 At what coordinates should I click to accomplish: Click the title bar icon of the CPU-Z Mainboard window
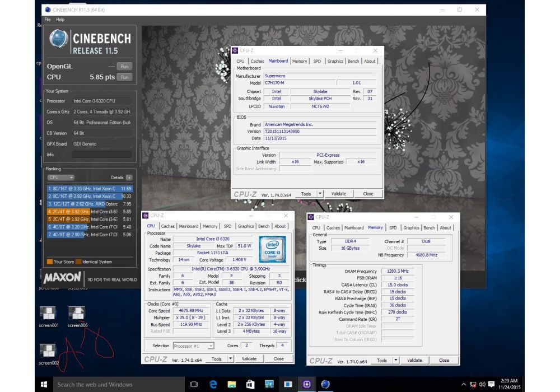click(235, 50)
